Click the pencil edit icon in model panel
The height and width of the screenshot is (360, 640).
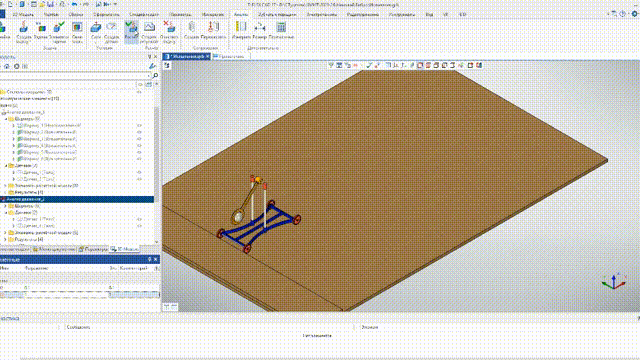(152, 66)
